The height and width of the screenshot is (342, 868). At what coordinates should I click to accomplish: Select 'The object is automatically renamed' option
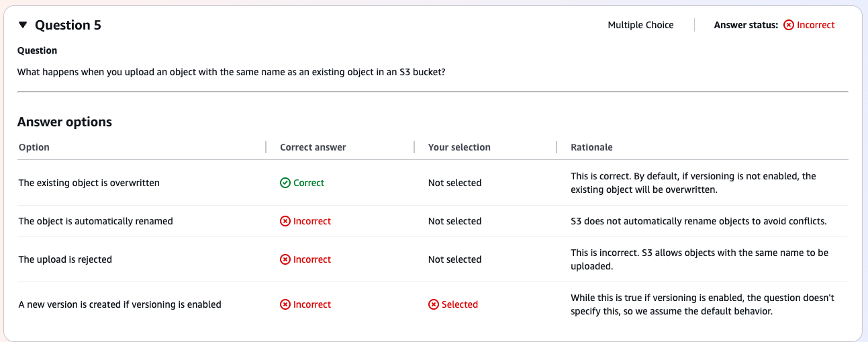pyautogui.click(x=96, y=221)
